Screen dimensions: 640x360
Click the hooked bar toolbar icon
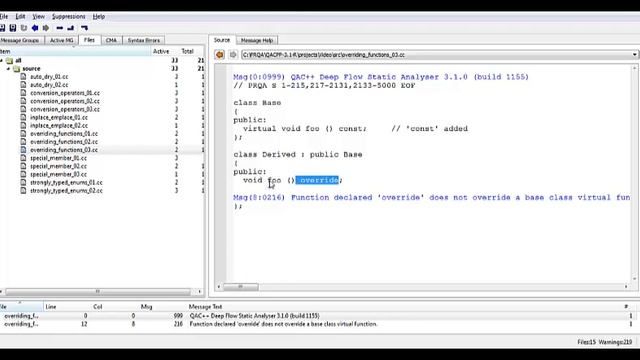(x=84, y=28)
